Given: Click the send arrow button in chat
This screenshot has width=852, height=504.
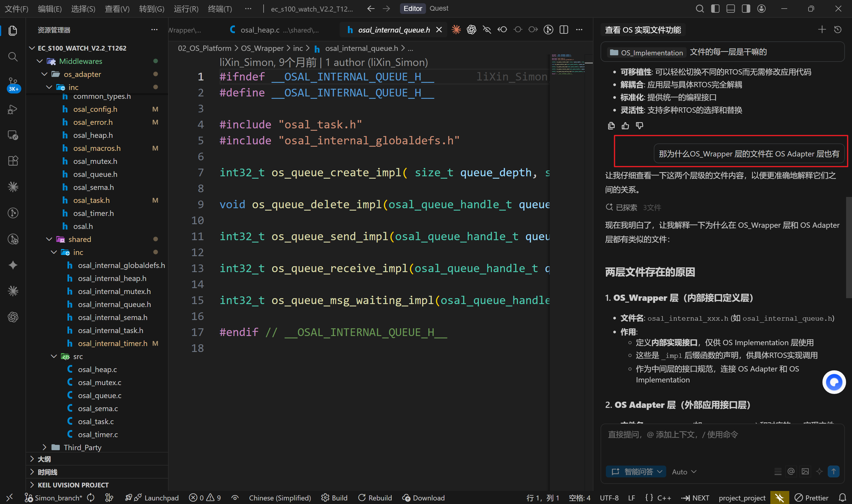Looking at the screenshot, I should (833, 471).
